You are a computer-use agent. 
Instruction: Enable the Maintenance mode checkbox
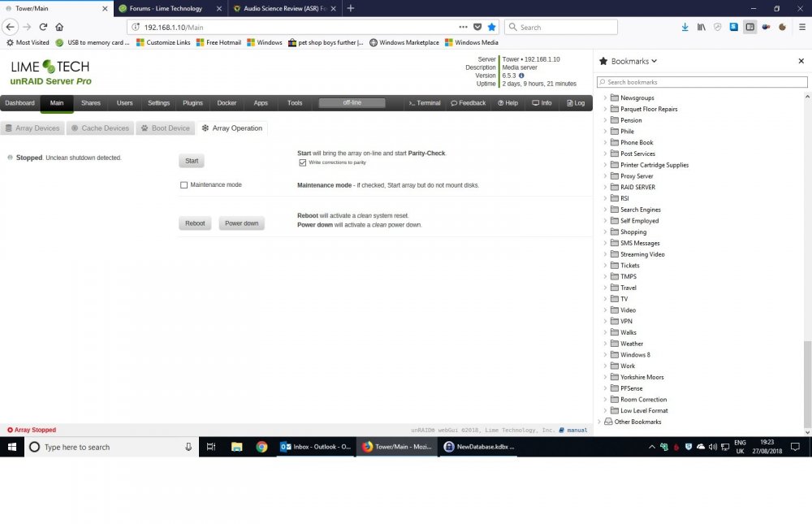[184, 185]
